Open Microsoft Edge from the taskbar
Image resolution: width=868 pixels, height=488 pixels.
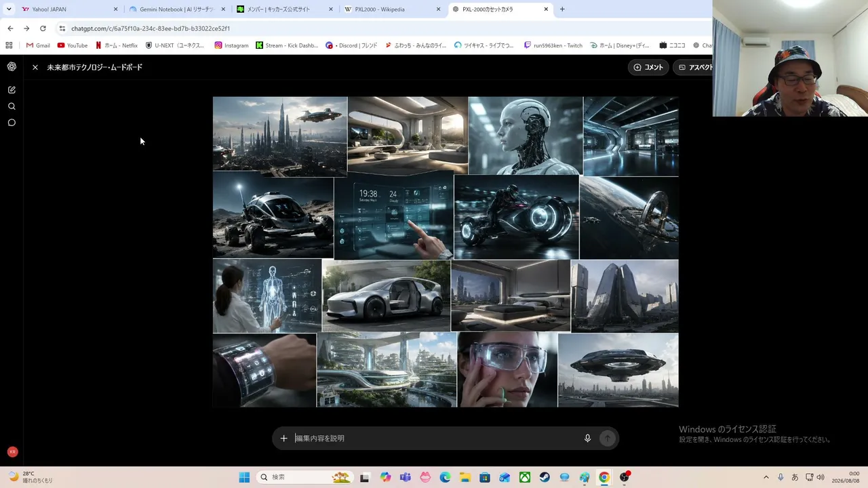[445, 477]
